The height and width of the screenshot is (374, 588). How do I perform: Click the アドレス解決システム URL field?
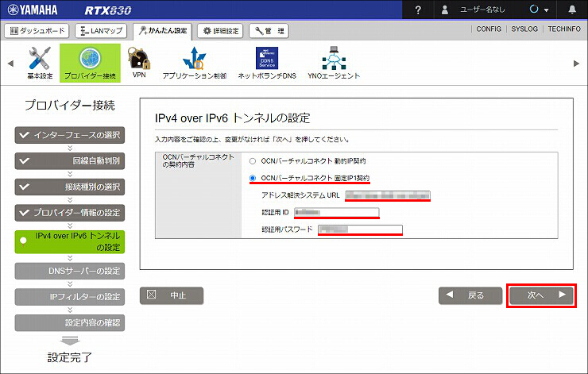(388, 195)
